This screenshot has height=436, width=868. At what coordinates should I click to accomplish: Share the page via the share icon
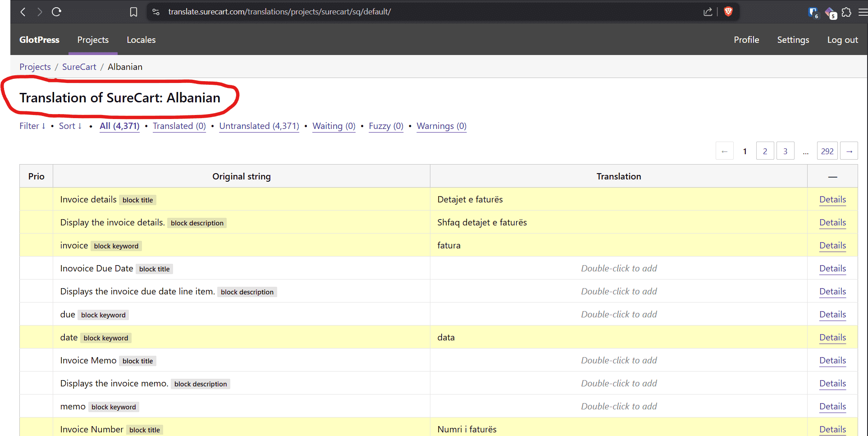pos(708,12)
